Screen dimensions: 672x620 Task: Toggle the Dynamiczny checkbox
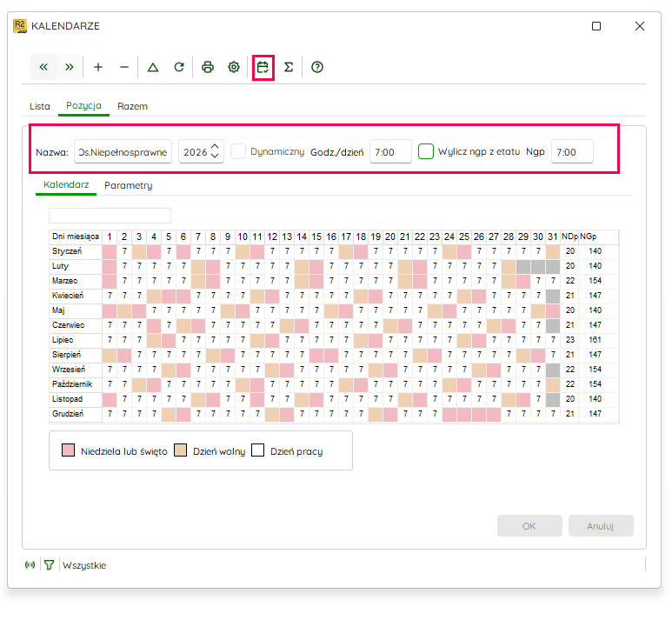coord(238,151)
